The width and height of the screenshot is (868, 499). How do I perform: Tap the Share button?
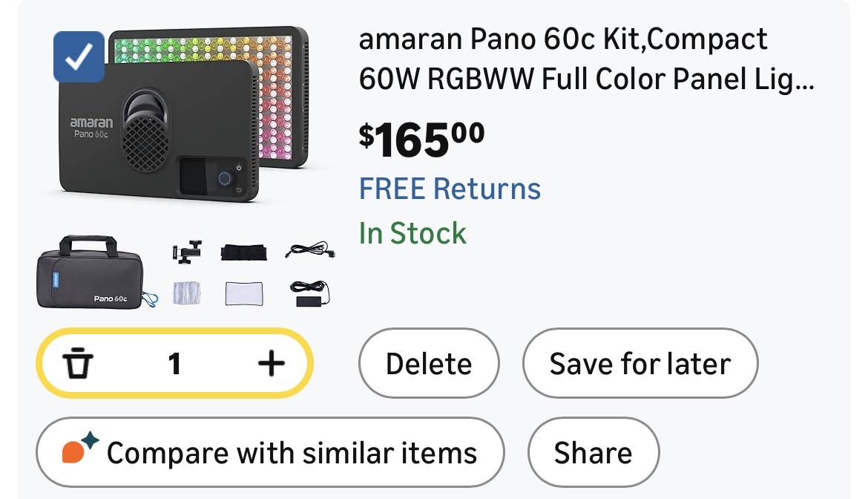(x=593, y=453)
